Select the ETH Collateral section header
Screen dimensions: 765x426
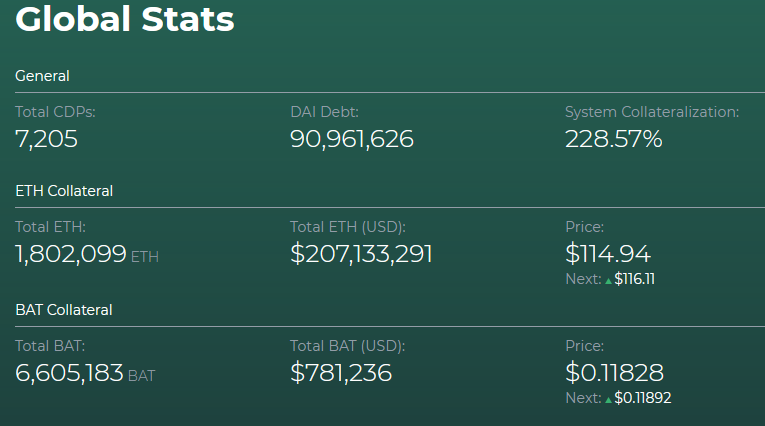pos(64,191)
